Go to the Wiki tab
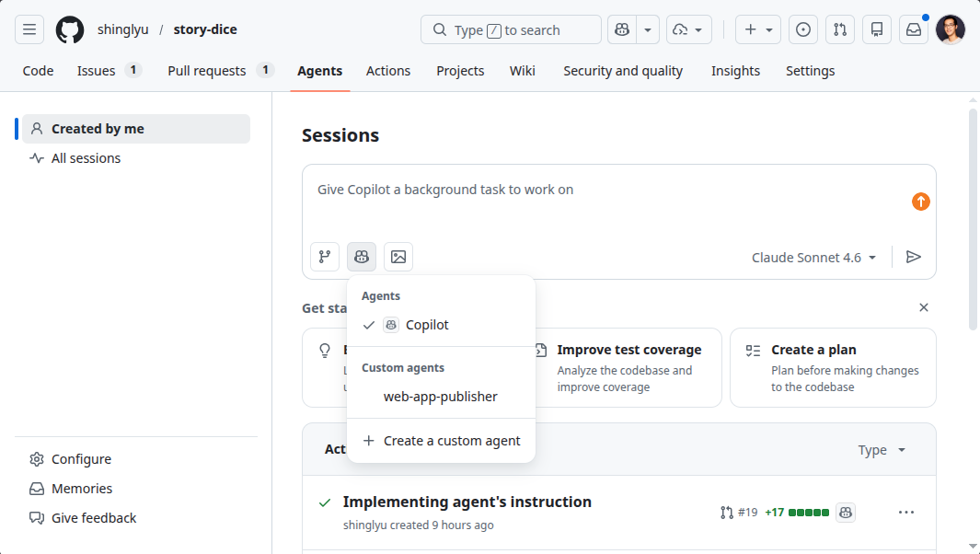Viewport: 980px width, 554px height. click(x=522, y=71)
